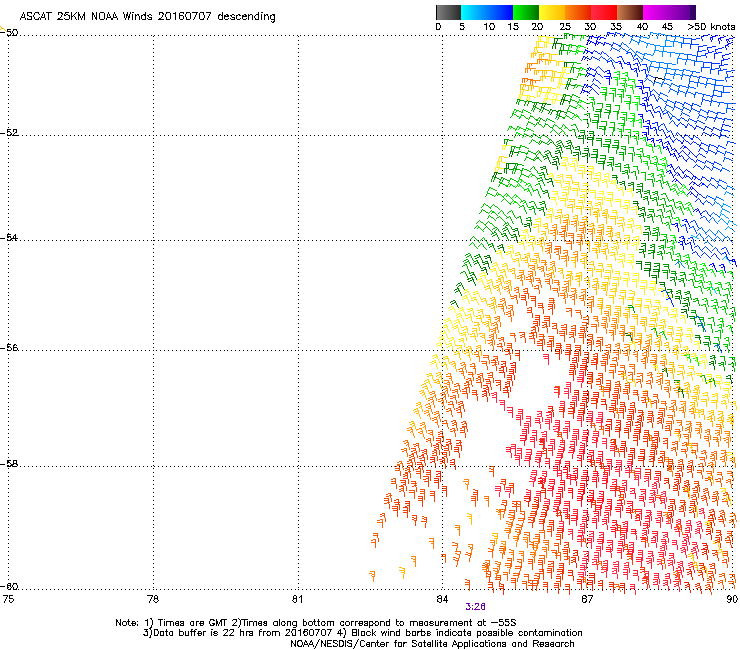Click the title text 'ASCAT 25KM NOAA Winds 20160707 descending'
The image size is (740, 650).
147,17
